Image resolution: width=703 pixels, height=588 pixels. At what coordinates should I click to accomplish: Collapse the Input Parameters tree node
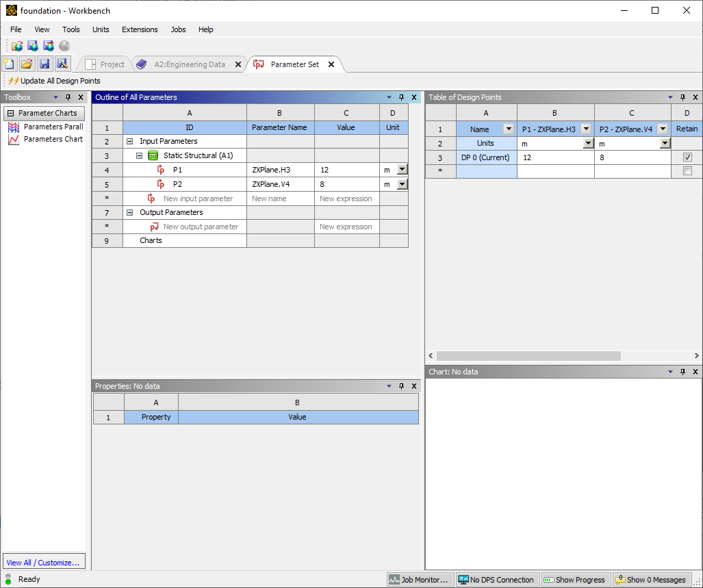tap(129, 141)
